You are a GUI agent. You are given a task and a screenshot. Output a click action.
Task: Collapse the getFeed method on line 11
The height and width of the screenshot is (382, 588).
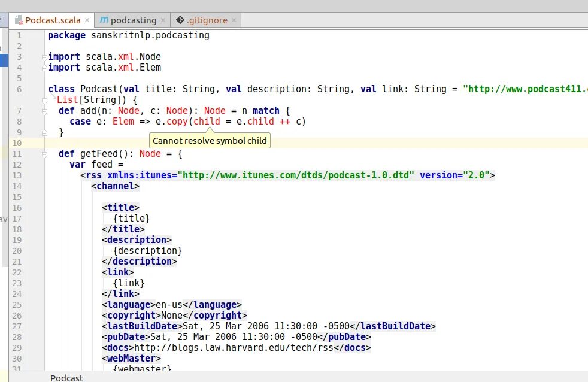(44, 154)
